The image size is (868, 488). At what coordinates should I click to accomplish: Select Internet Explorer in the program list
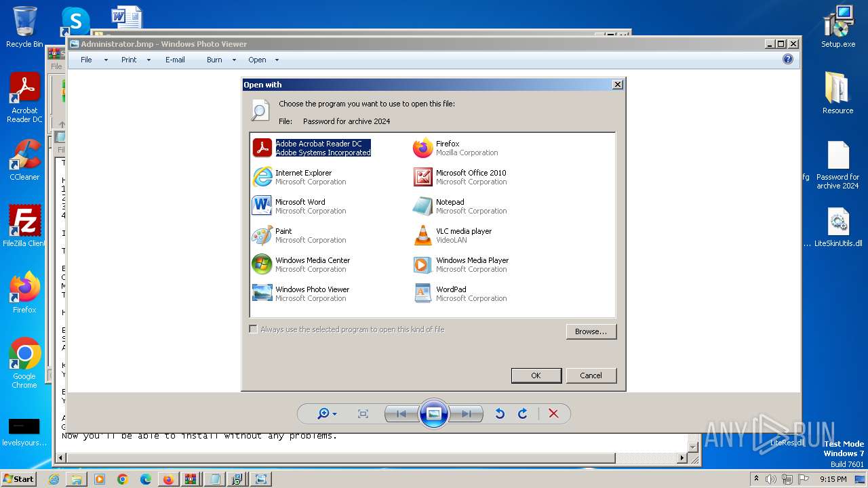coord(299,177)
